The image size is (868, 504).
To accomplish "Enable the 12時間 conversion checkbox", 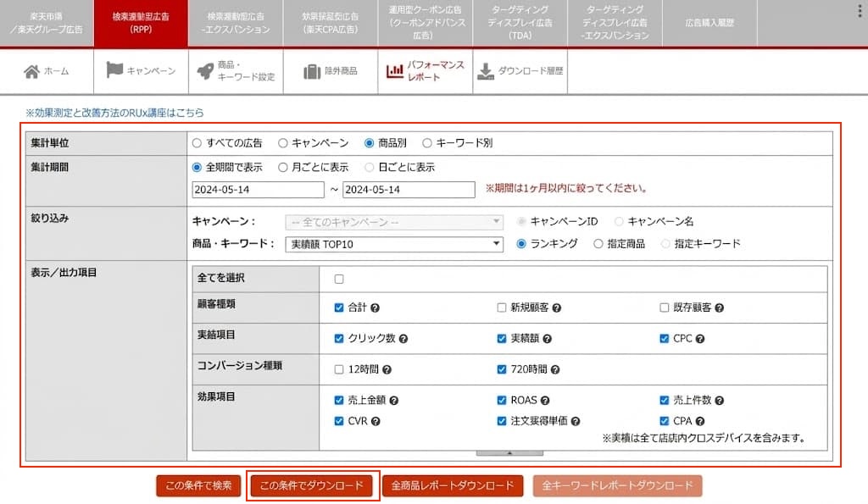I will point(339,369).
